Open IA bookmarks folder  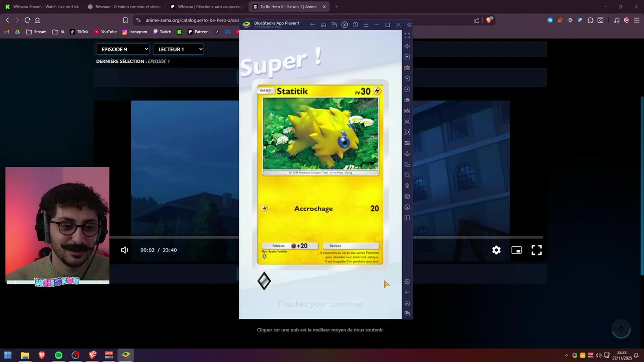58,32
